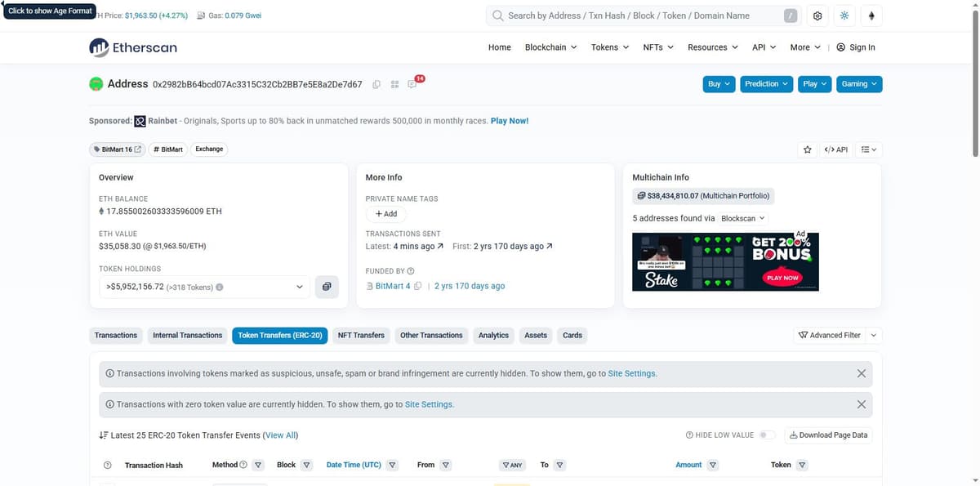Switch to the Transactions tab

tap(116, 335)
